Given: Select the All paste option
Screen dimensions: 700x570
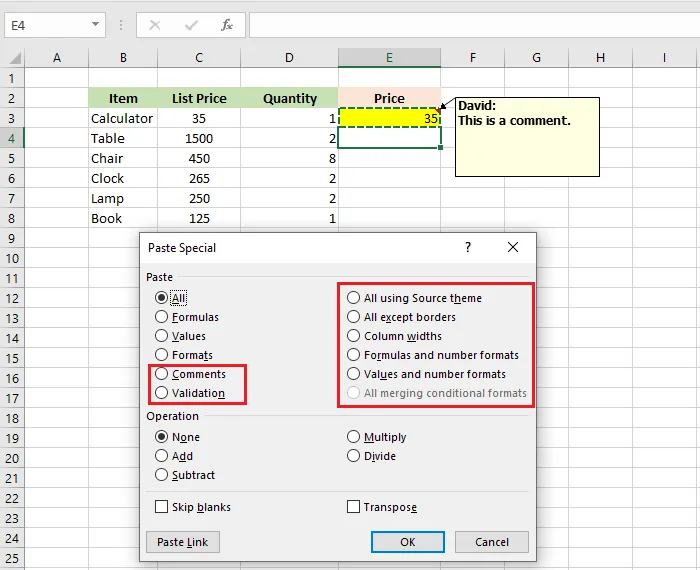Looking at the screenshot, I should click(x=171, y=298).
